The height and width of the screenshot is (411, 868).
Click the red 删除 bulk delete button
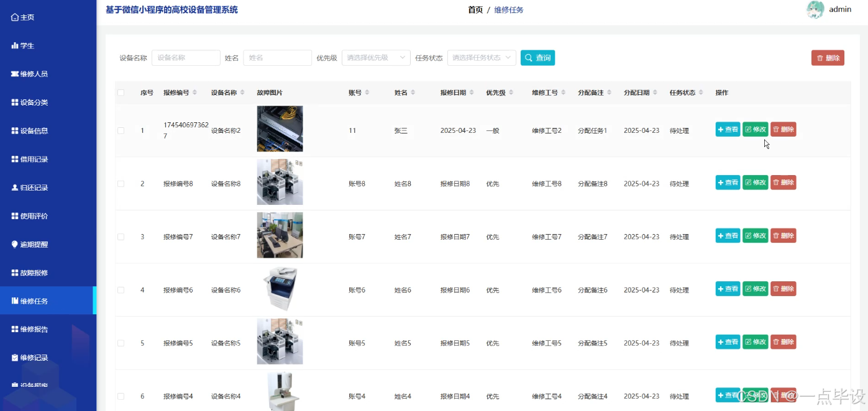point(828,57)
